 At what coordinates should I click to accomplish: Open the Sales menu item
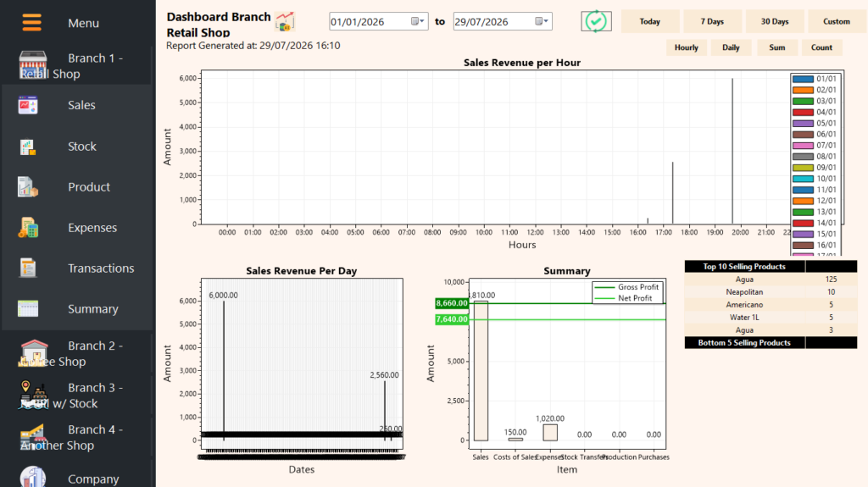(x=77, y=105)
